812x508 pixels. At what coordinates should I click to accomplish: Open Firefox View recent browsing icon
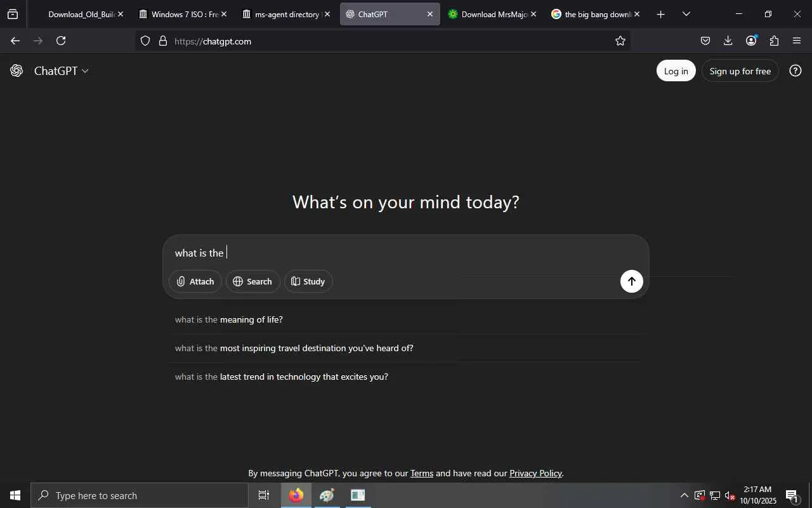13,14
